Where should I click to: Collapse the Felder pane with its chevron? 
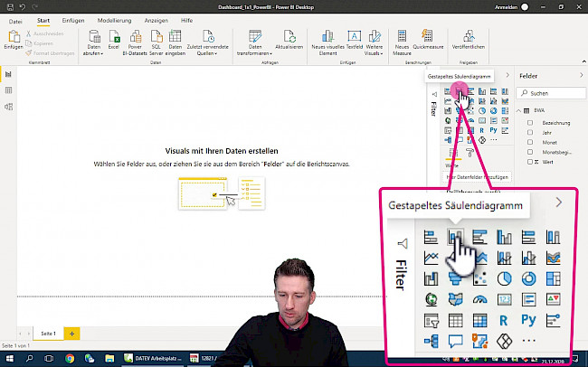pyautogui.click(x=582, y=76)
